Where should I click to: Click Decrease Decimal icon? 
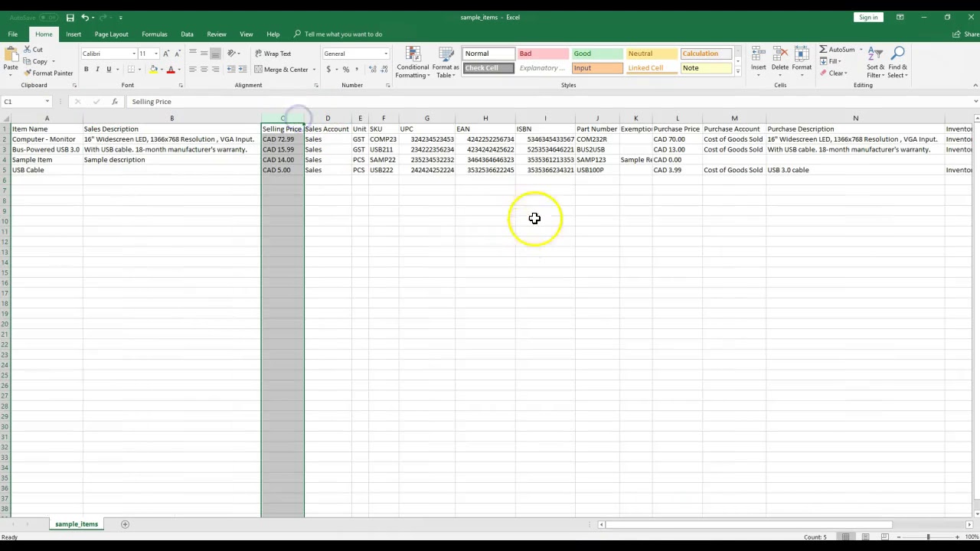tap(383, 70)
